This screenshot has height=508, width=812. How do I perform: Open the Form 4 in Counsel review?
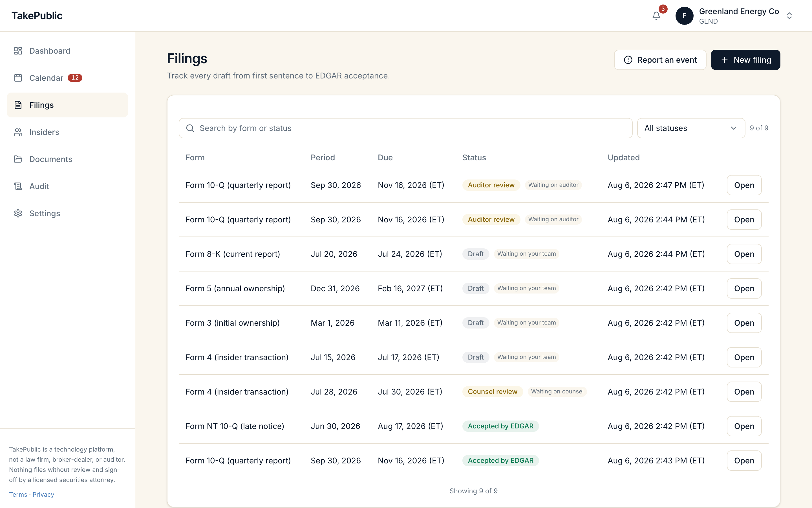[x=744, y=392]
